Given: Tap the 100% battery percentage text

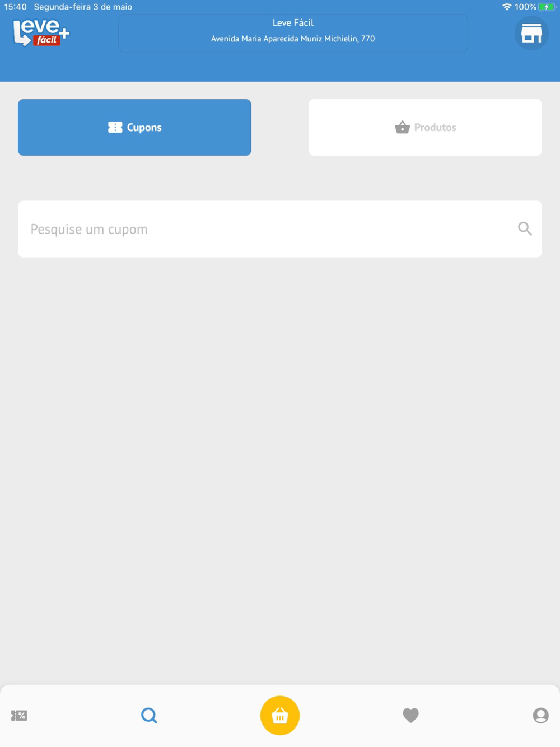Looking at the screenshot, I should [525, 7].
